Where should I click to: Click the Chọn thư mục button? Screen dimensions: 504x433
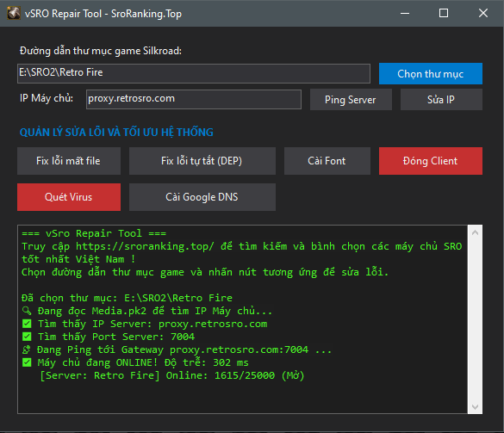coord(431,73)
